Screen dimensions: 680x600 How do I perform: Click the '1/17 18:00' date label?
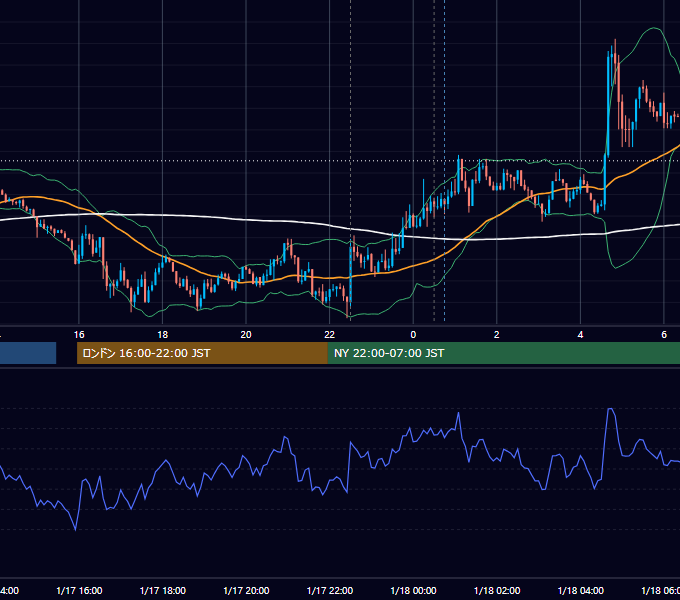tap(163, 590)
